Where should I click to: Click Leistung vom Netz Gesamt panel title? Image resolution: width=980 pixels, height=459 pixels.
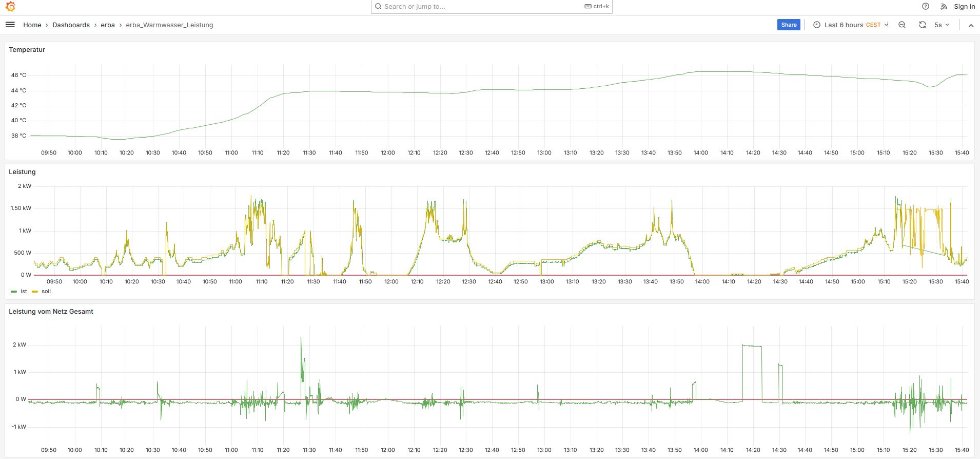[51, 312]
